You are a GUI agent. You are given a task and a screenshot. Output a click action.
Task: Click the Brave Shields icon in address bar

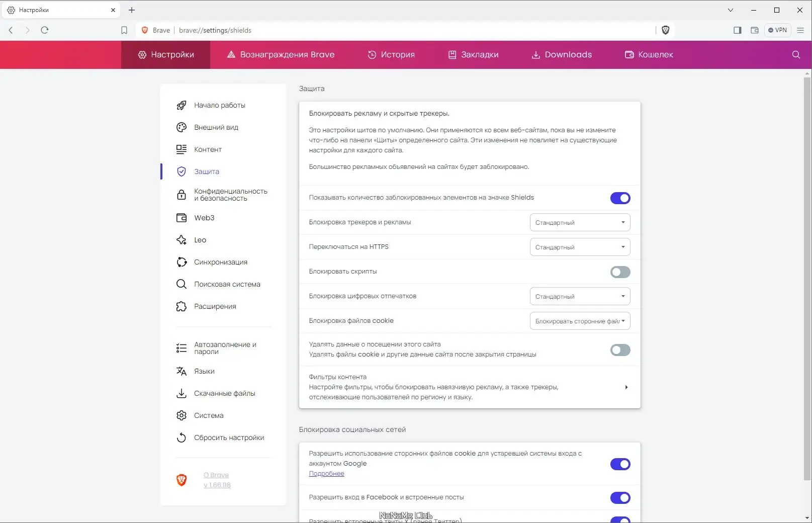(x=665, y=30)
